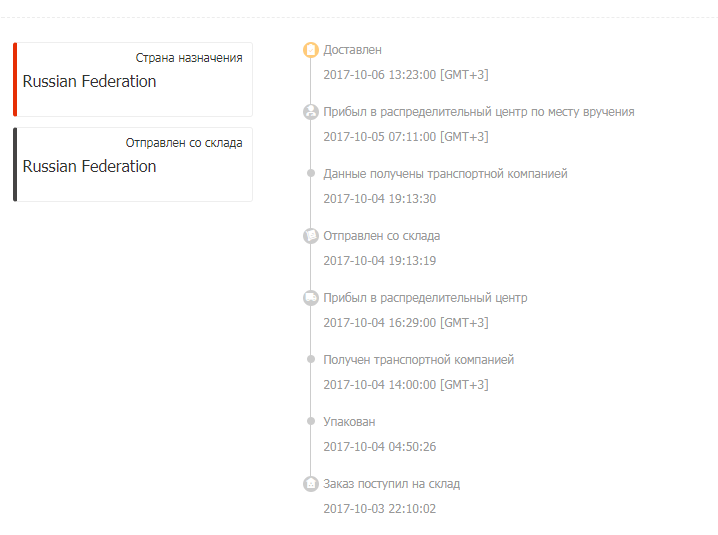Click the Страна назначения destination card

(x=133, y=79)
